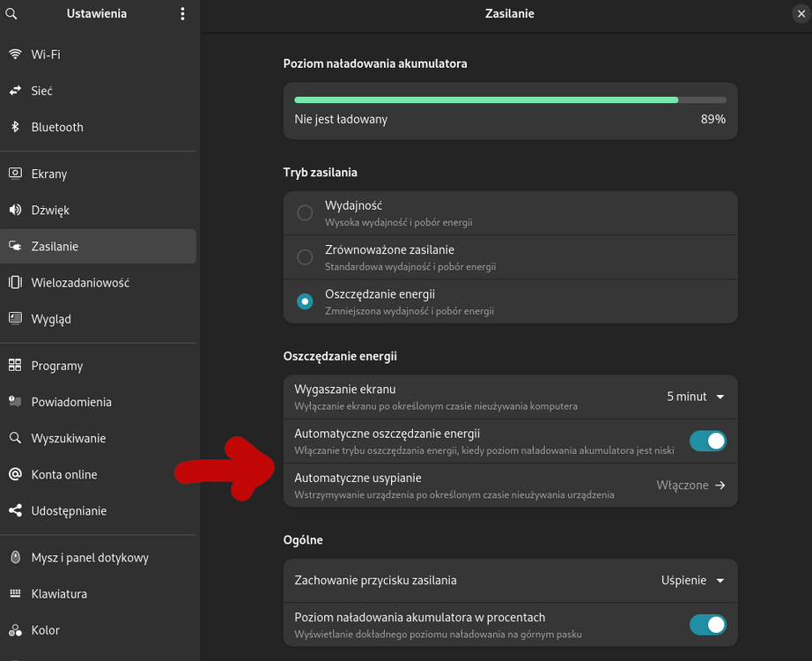Open Automatyczne usypianie settings row
The height and width of the screenshot is (661, 812).
[511, 485]
